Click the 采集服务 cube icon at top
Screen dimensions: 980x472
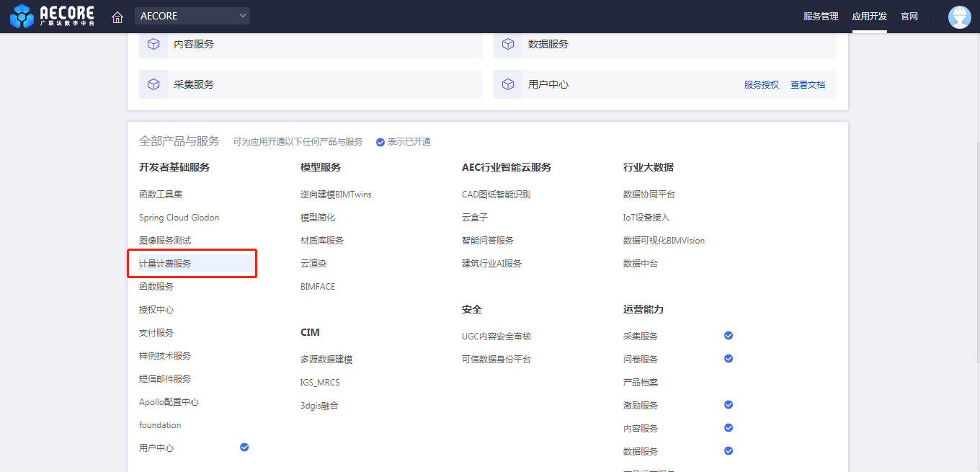click(153, 84)
